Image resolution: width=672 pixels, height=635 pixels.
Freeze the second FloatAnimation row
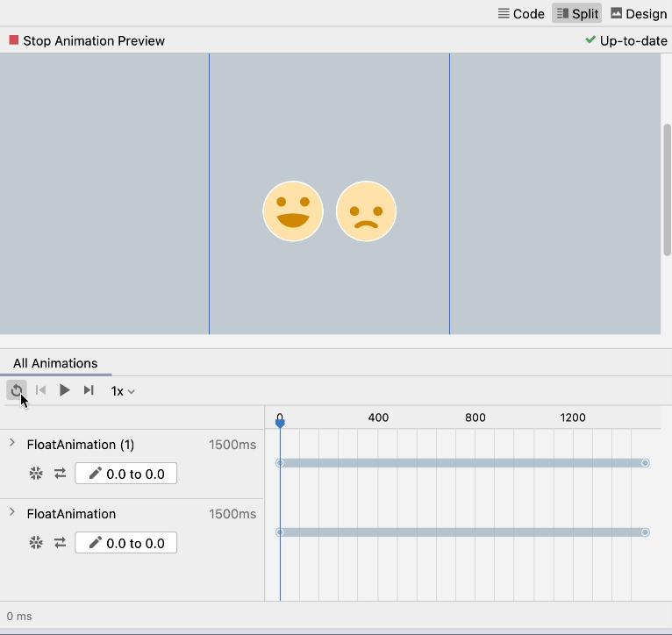click(36, 543)
